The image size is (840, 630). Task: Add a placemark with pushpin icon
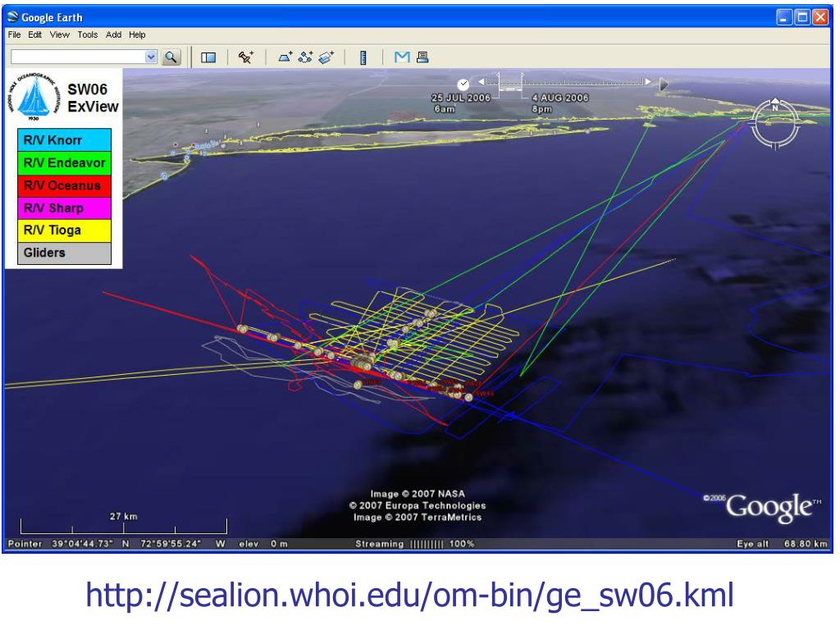246,57
